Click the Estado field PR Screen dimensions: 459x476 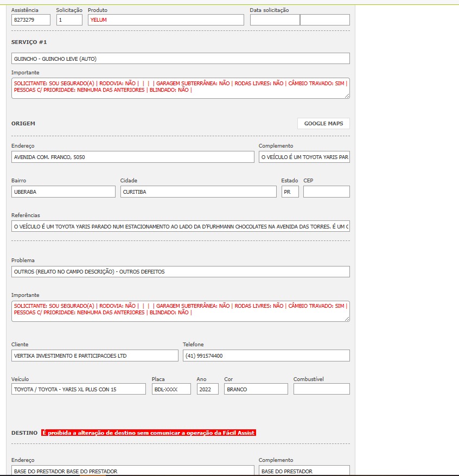[x=290, y=192]
